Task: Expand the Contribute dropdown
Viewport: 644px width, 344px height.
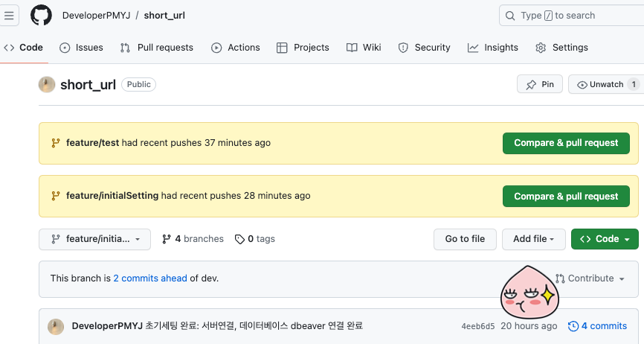Action: [590, 278]
